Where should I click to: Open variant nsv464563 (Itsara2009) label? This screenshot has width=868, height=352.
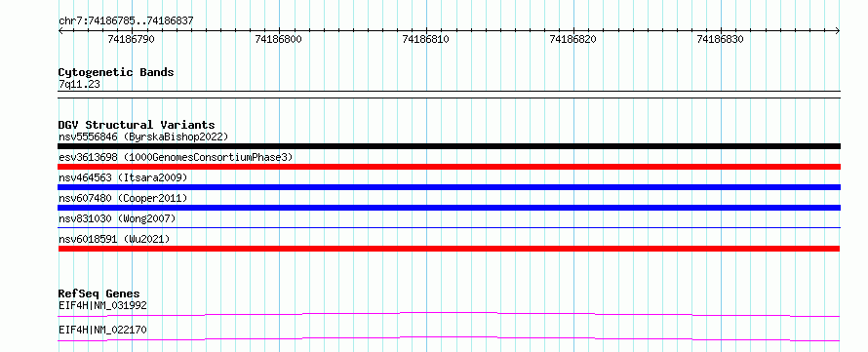123,177
